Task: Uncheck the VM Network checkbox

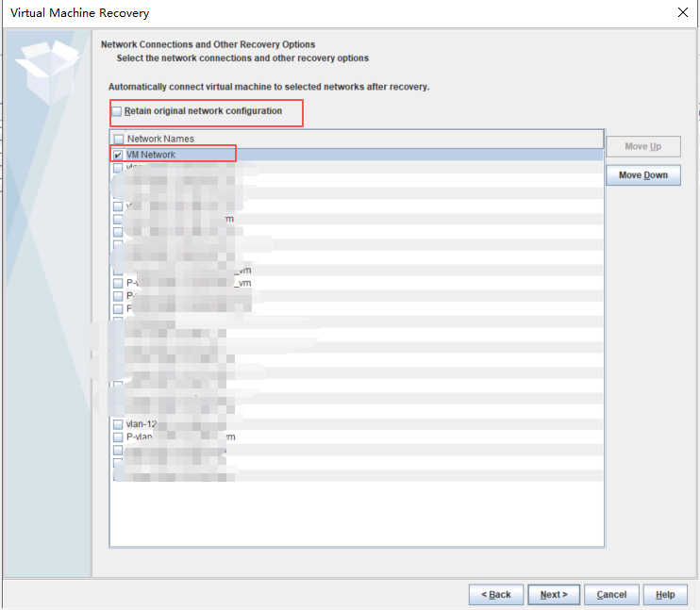Action: (x=118, y=155)
